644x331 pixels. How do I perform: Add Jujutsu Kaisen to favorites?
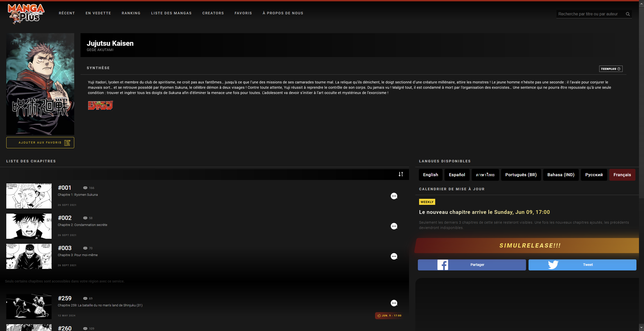(40, 143)
